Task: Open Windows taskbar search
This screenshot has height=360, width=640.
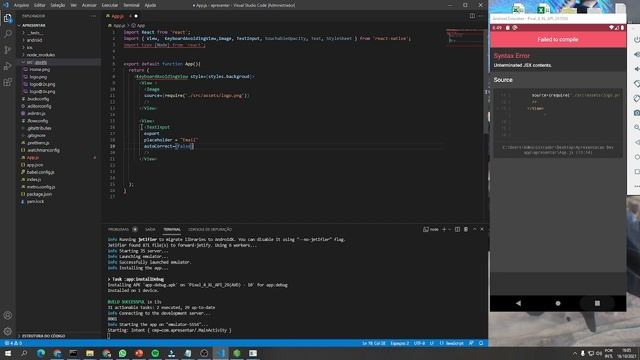Action: tap(24, 353)
